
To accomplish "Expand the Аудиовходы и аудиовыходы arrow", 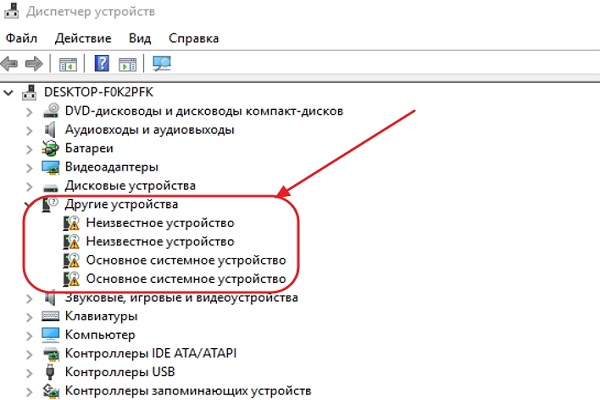I will point(29,131).
